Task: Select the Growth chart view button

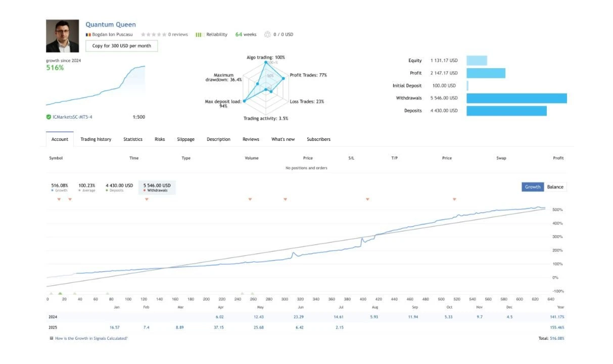Action: click(x=533, y=187)
